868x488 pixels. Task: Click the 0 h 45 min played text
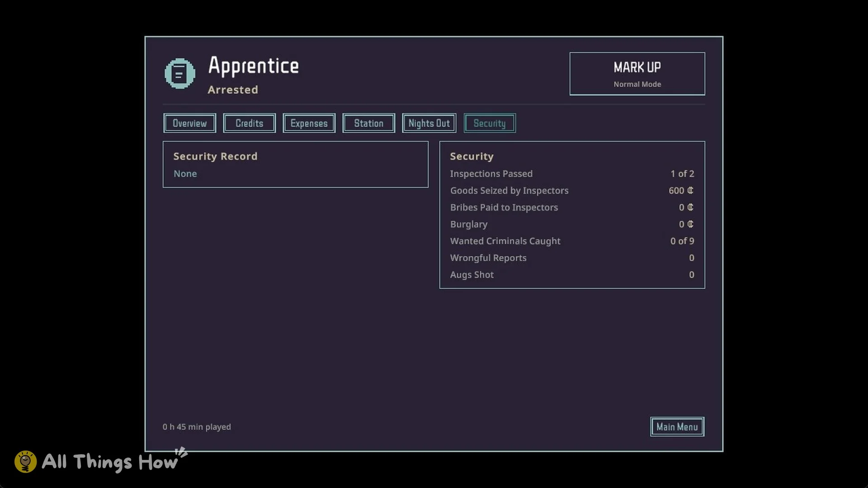[197, 427]
